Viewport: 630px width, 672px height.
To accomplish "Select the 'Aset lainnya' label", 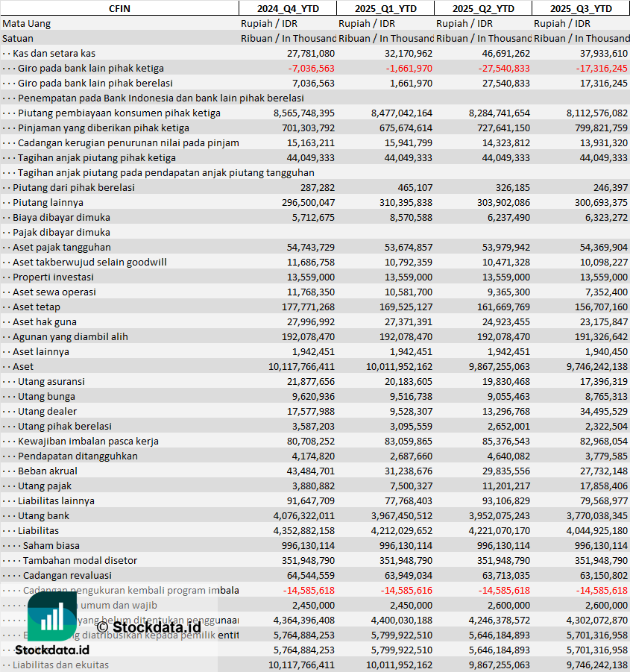I will pos(41,352).
